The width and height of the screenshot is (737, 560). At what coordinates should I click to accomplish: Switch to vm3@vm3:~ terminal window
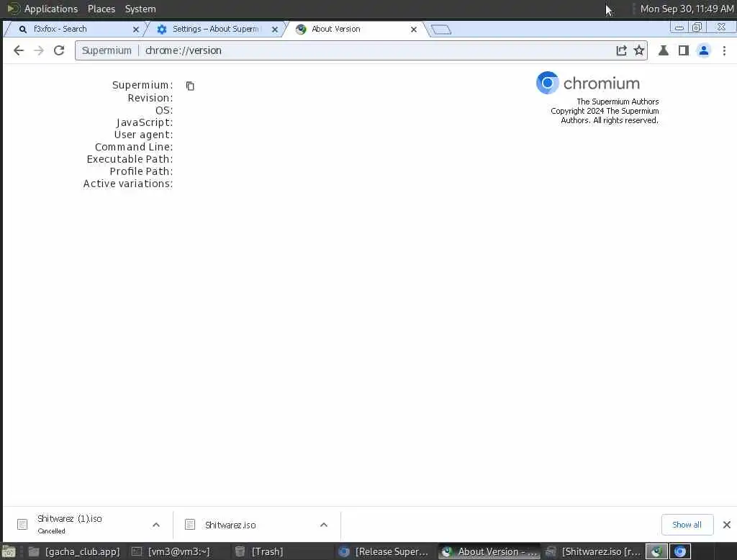pyautogui.click(x=171, y=551)
